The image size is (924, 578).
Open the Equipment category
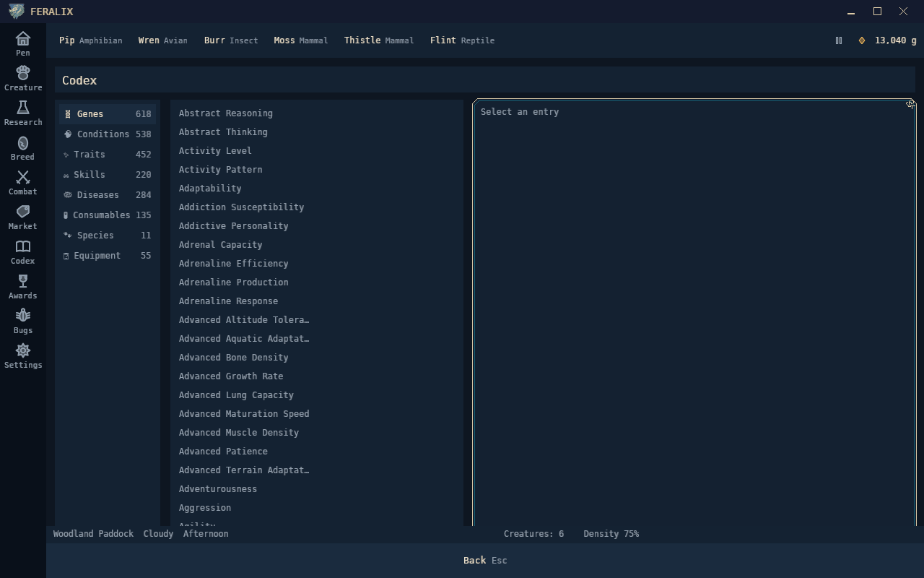click(x=108, y=256)
